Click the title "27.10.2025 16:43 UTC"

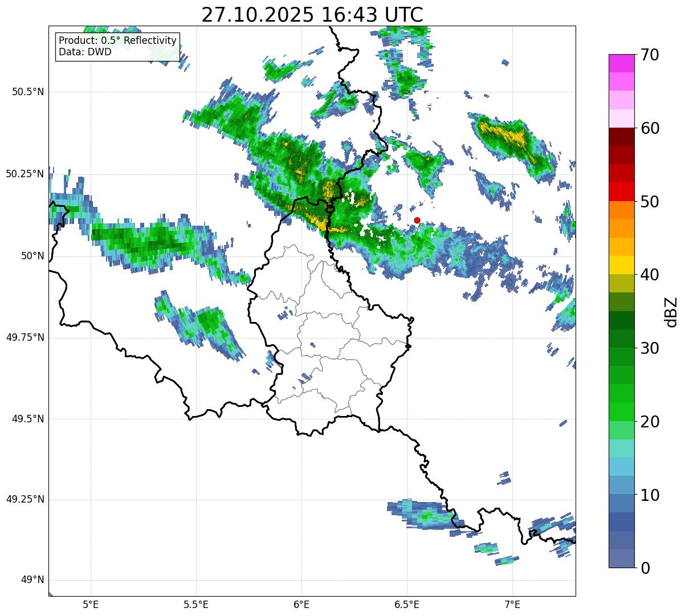pos(312,15)
